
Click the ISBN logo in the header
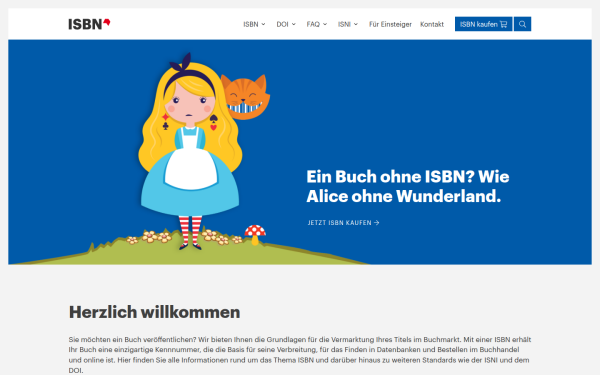tap(89, 24)
